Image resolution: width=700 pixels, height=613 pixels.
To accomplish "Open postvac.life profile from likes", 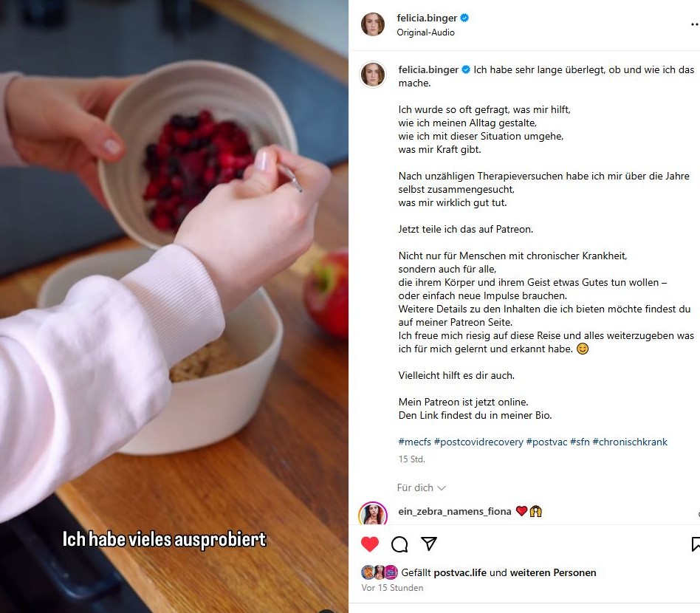I will (460, 573).
